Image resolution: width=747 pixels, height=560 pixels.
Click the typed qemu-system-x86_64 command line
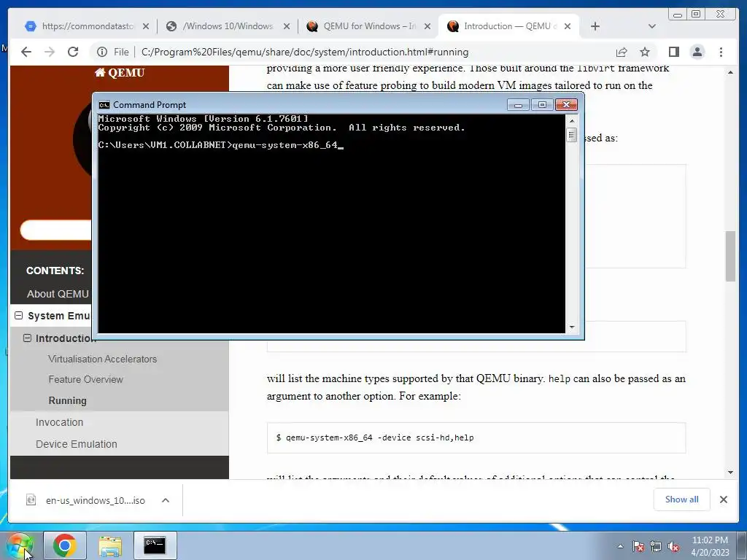tap(285, 145)
